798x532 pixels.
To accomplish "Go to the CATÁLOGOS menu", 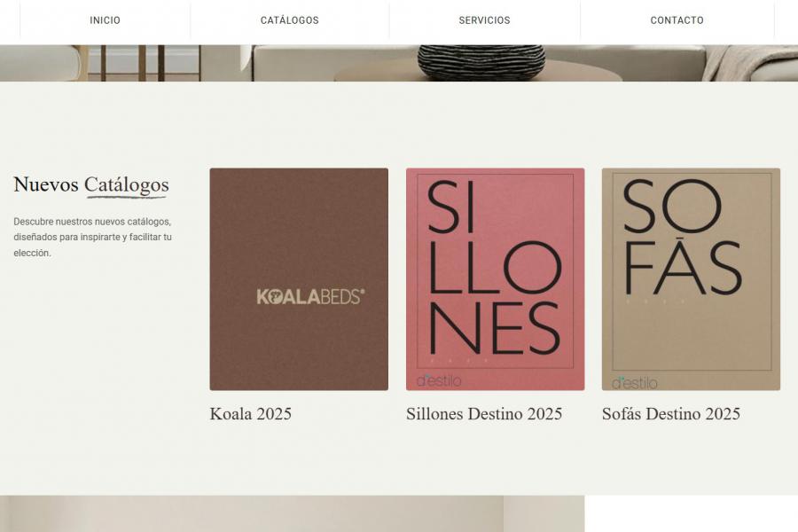I will [289, 20].
